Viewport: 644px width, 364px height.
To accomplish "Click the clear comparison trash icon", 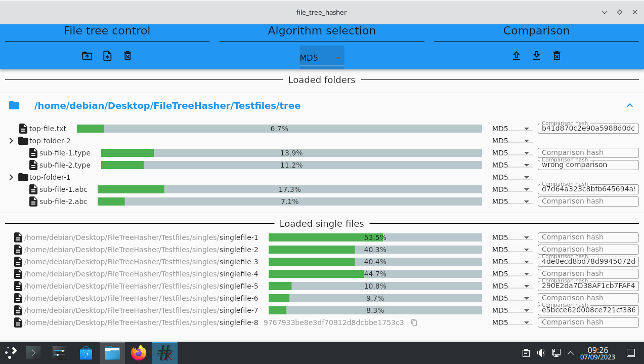I will tap(556, 56).
